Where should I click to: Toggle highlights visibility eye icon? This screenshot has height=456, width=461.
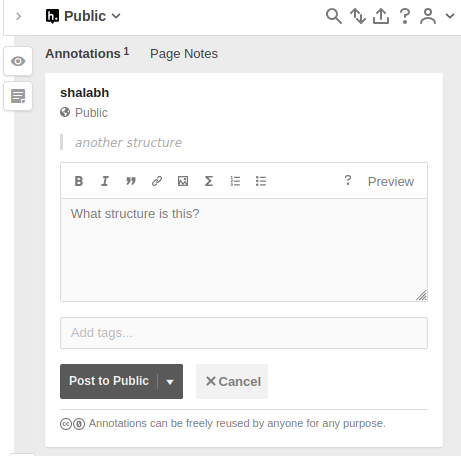coord(18,61)
